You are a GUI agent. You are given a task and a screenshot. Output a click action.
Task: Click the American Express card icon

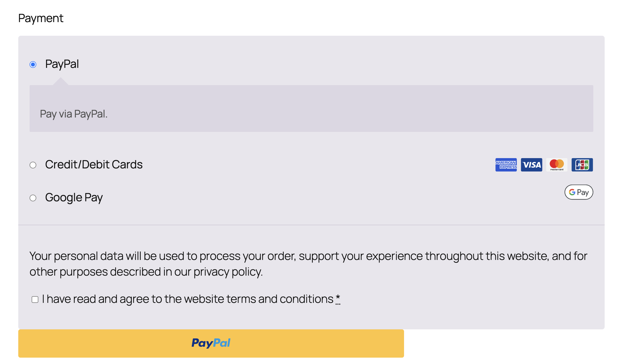click(x=506, y=165)
